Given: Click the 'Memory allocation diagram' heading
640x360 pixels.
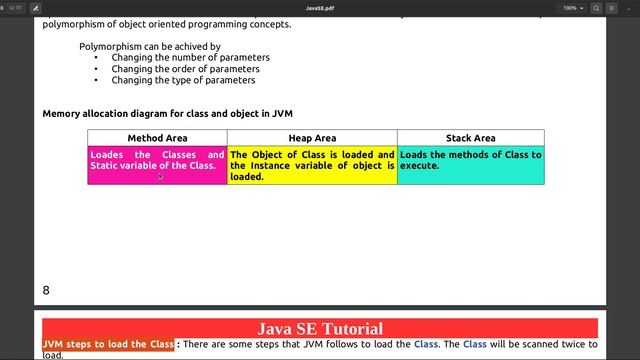Looking at the screenshot, I should pos(167,113).
